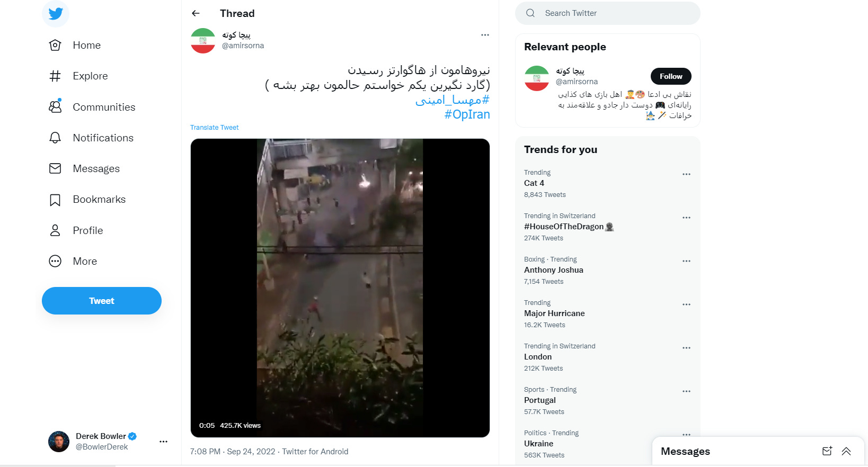Open account menu next to Derek Bowler
The width and height of the screenshot is (868, 467).
point(163,441)
